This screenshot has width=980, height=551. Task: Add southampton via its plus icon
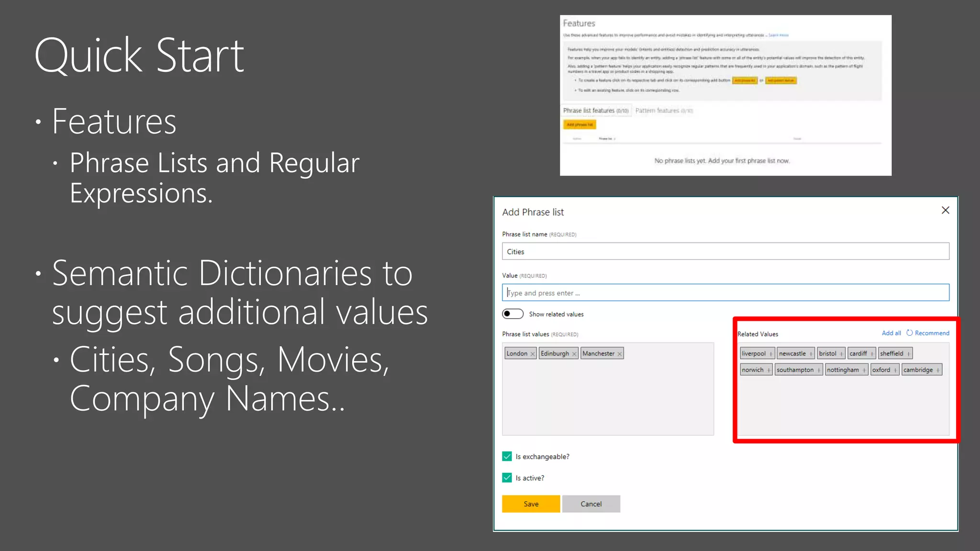[x=818, y=370]
